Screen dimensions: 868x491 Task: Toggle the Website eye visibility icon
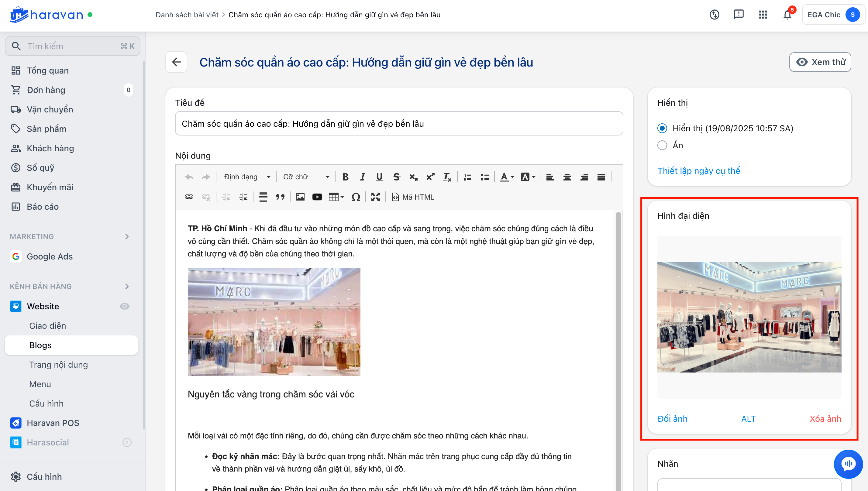pyautogui.click(x=124, y=306)
